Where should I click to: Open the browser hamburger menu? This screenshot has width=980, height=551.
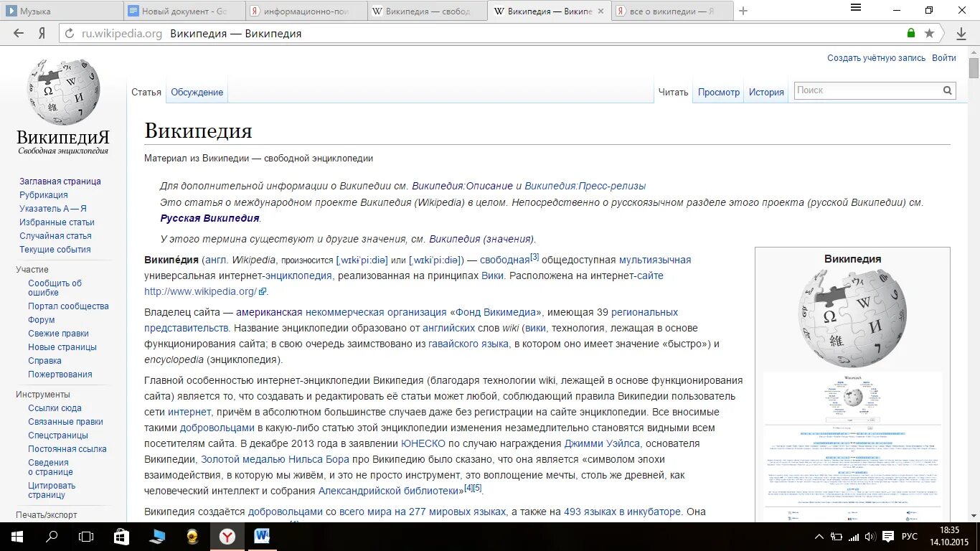856,7
